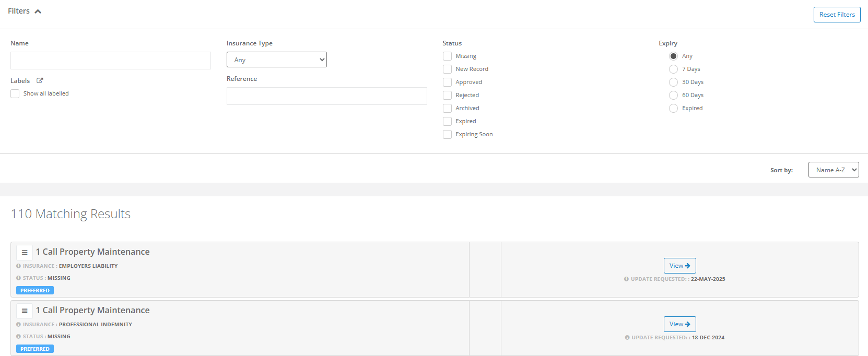
Task: Click into the Reference input field
Action: (326, 96)
